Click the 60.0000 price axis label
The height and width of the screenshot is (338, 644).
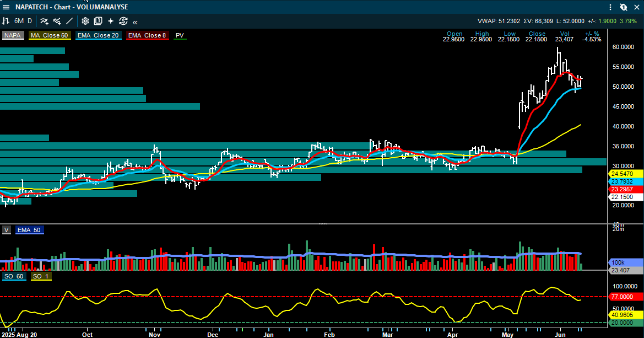pos(623,47)
